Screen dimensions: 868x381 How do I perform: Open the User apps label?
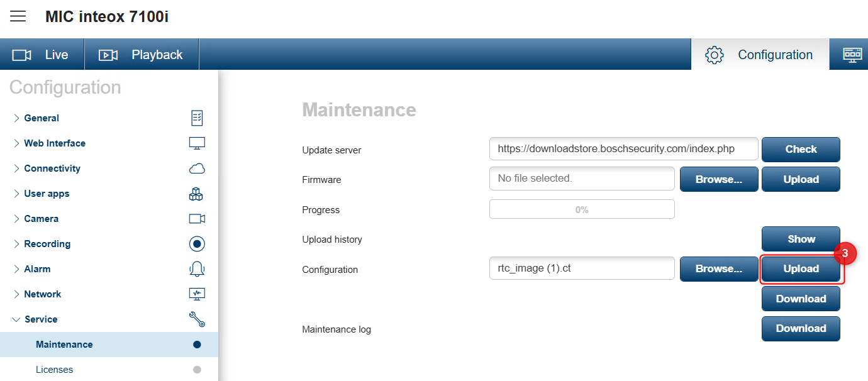47,194
